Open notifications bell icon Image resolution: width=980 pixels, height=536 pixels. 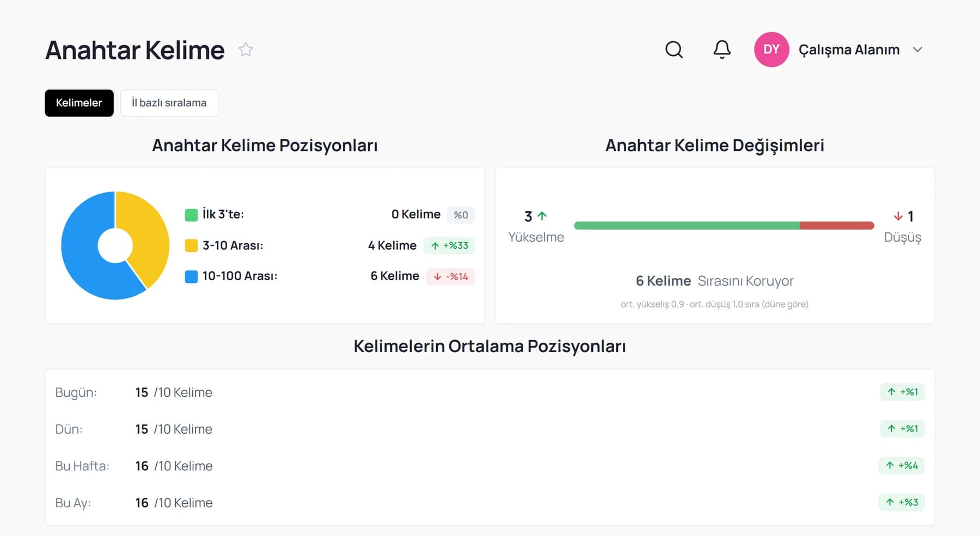[x=722, y=50]
